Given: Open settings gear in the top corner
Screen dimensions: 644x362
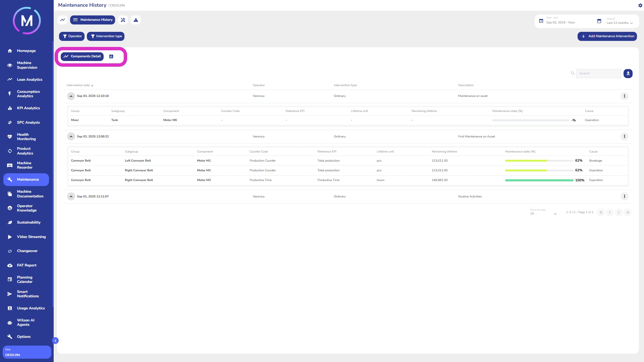Looking at the screenshot, I should (640, 5).
